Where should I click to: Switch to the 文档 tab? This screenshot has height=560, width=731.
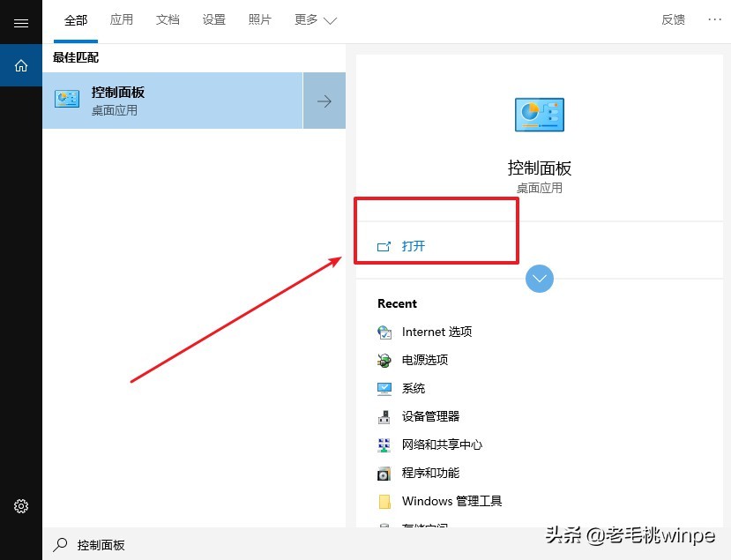coord(168,19)
